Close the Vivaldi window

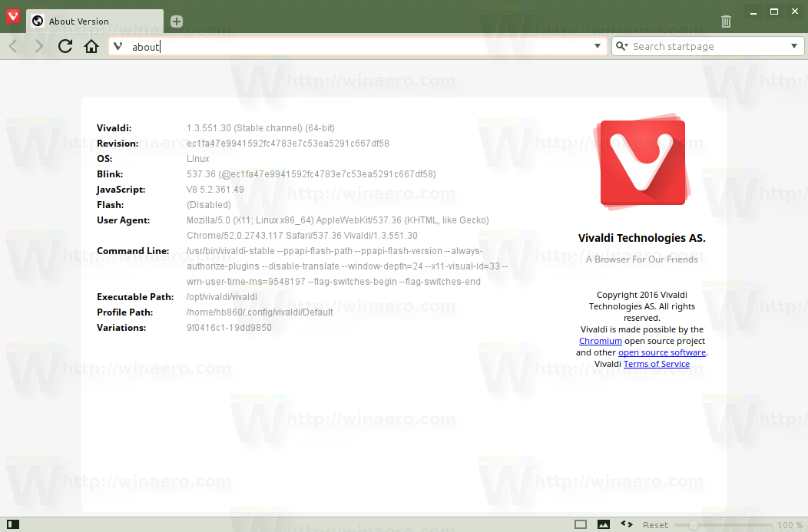coord(795,12)
